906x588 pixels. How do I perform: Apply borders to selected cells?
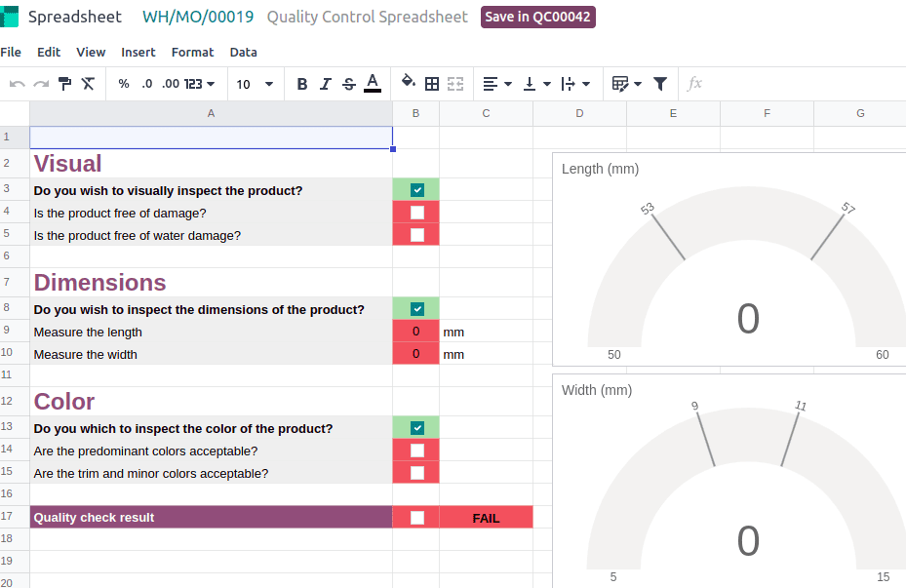click(x=431, y=84)
